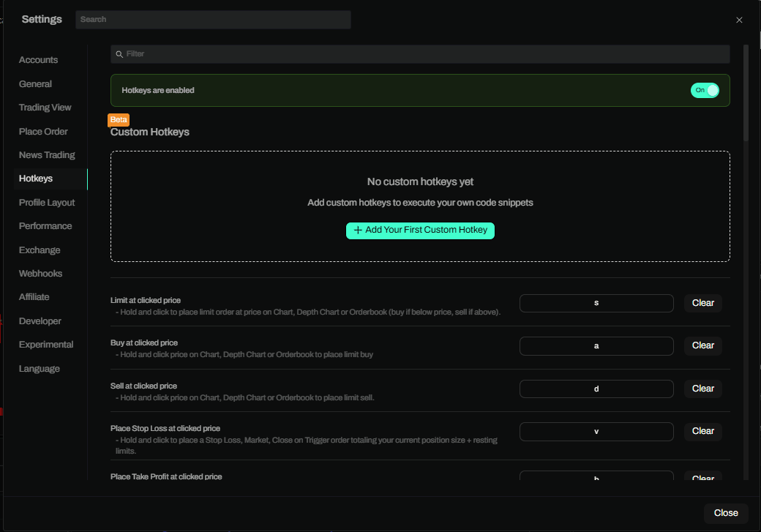Select the Developer section
This screenshot has height=532, width=761.
tap(40, 321)
